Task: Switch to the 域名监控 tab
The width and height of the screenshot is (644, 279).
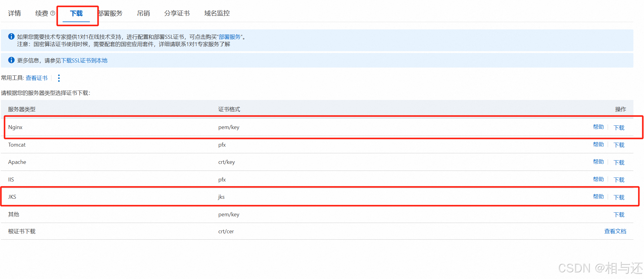Action: click(x=217, y=13)
